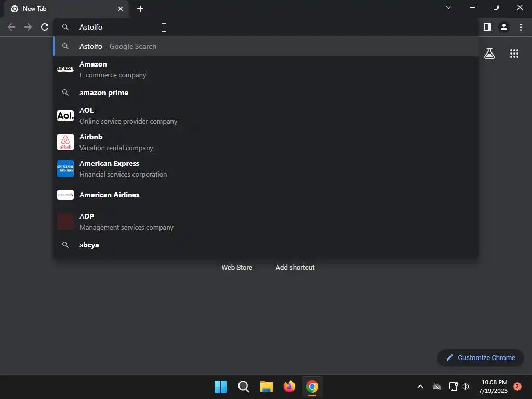This screenshot has width=532, height=399.
Task: Open the notification badge showing 2
Action: (517, 387)
